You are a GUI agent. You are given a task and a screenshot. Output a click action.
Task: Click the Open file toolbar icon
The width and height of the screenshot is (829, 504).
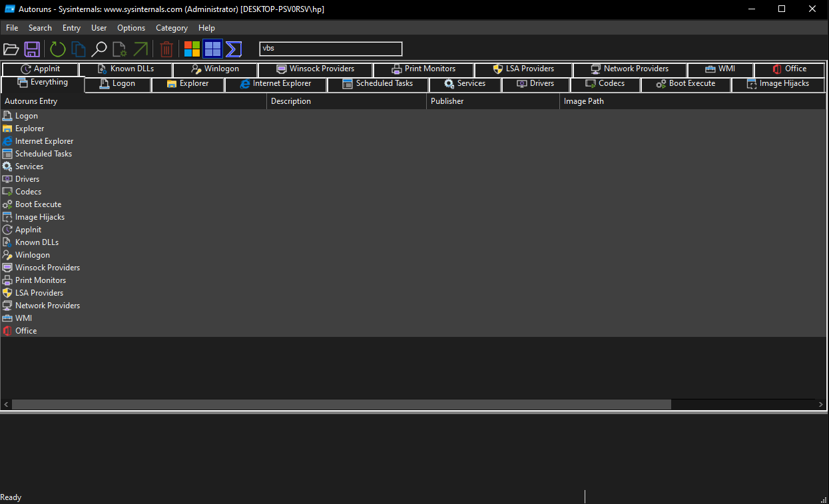11,49
